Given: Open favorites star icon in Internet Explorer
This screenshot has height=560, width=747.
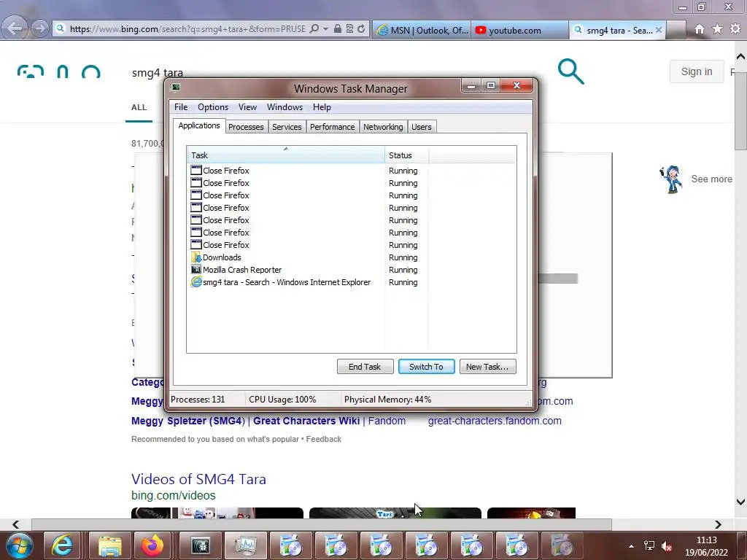Looking at the screenshot, I should (717, 29).
